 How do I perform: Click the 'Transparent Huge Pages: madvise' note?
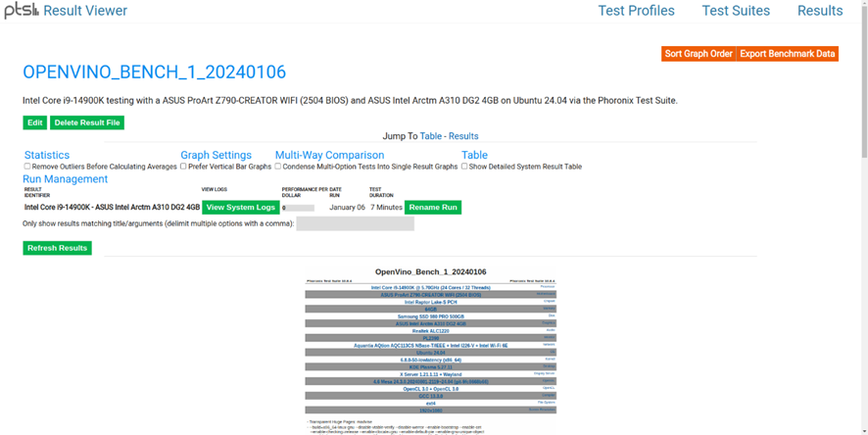click(339, 421)
